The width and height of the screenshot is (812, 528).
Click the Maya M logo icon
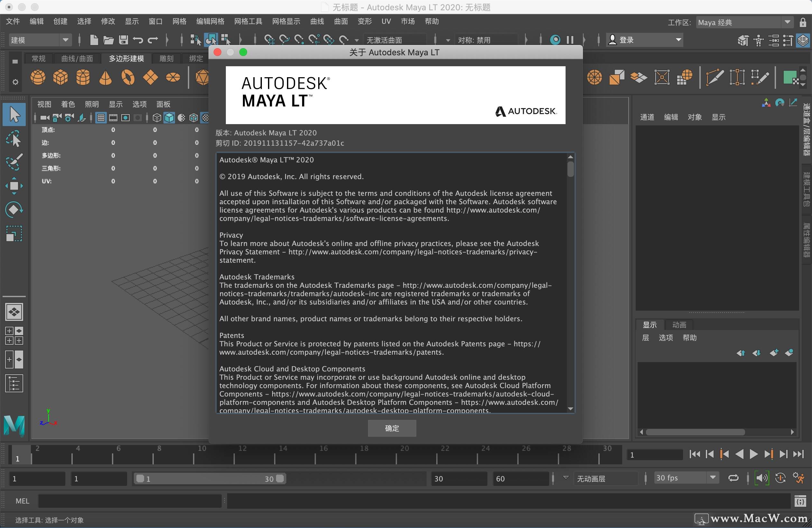14,425
